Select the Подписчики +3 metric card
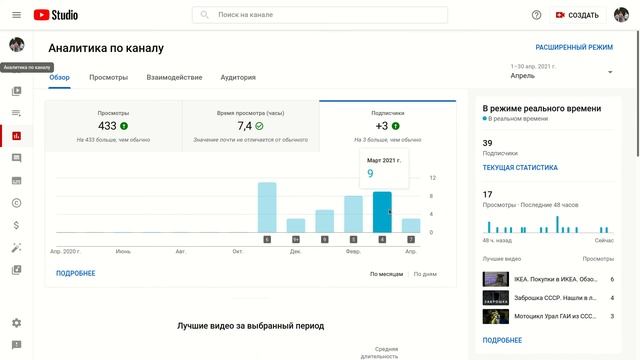The height and width of the screenshot is (360, 640). click(x=387, y=126)
